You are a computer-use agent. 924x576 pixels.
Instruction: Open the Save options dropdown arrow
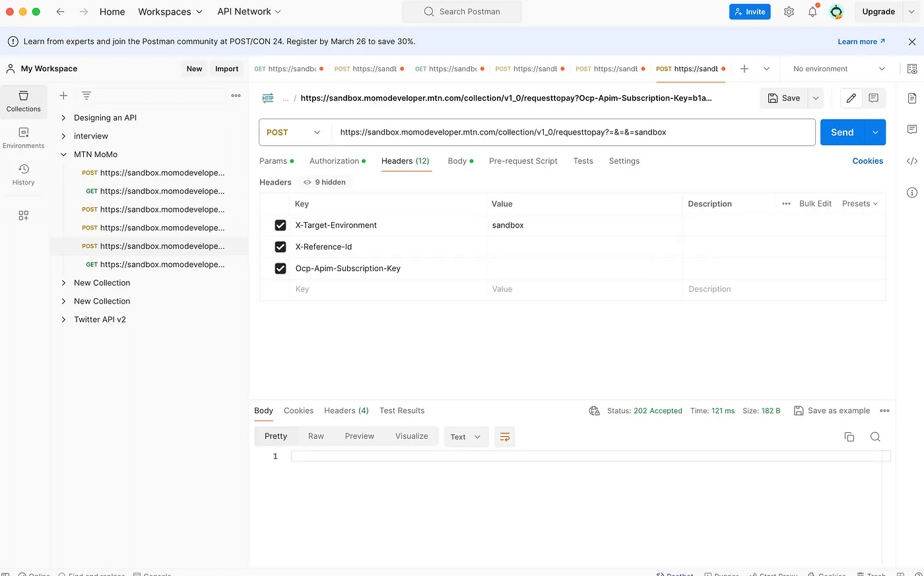[x=816, y=98]
